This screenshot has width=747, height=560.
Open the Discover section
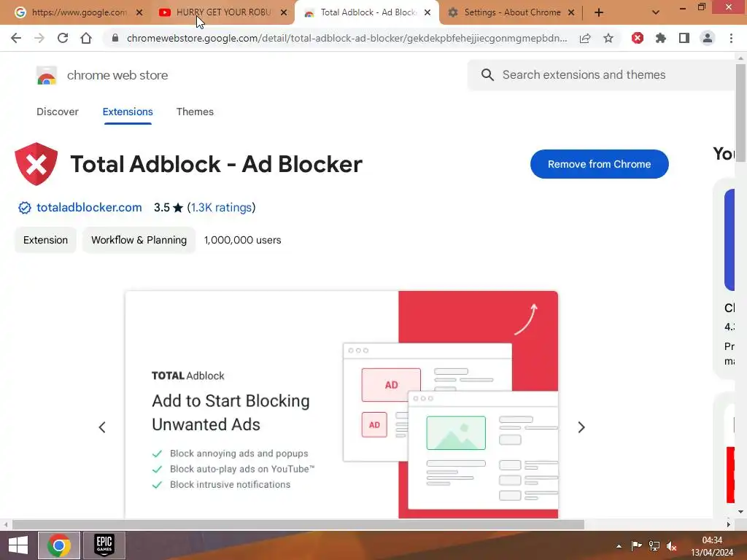click(x=57, y=112)
